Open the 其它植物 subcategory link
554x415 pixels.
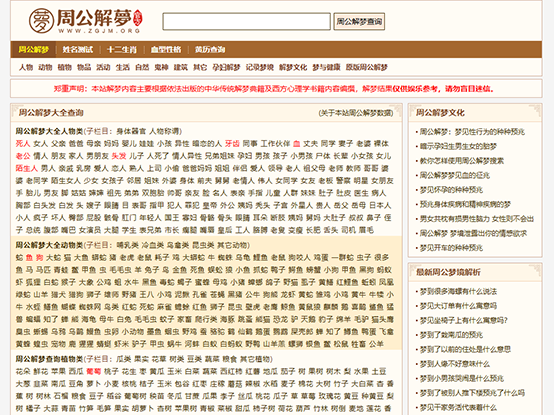tap(255, 359)
